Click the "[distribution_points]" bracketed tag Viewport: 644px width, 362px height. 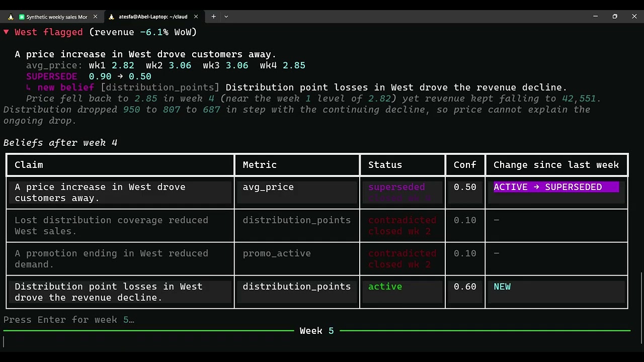(x=160, y=87)
